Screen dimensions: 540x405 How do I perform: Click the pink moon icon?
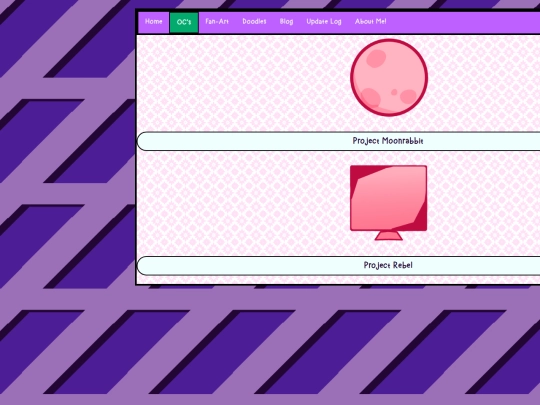tap(389, 77)
